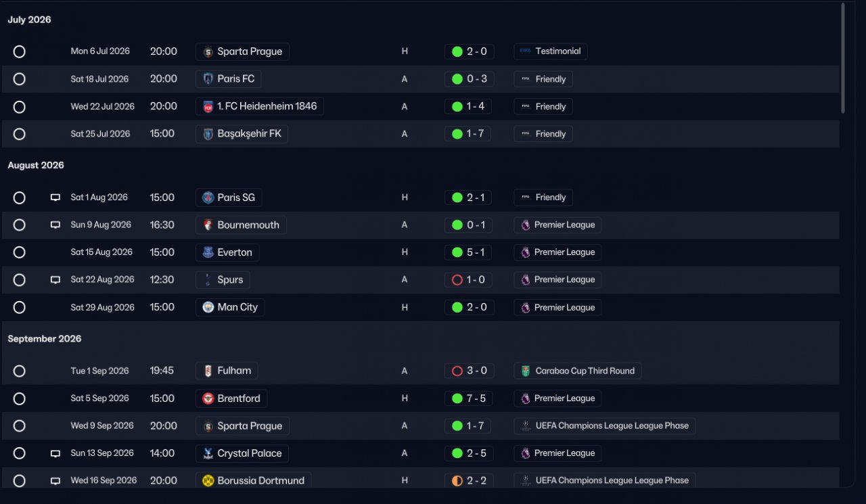This screenshot has height=504, width=866.
Task: Select the radio circle on Fulham fixture row
Action: [20, 371]
